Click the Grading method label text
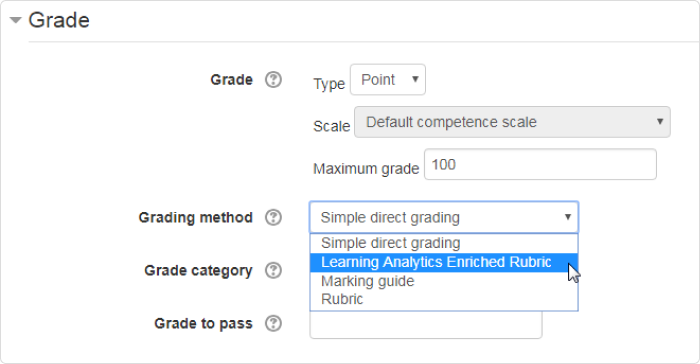The width and height of the screenshot is (700, 364). (196, 218)
